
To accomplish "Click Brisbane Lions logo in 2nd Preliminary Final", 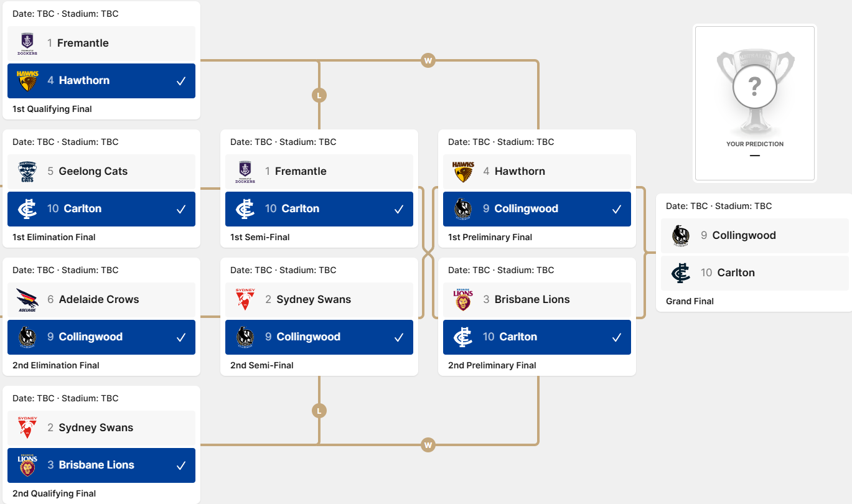I will click(463, 300).
